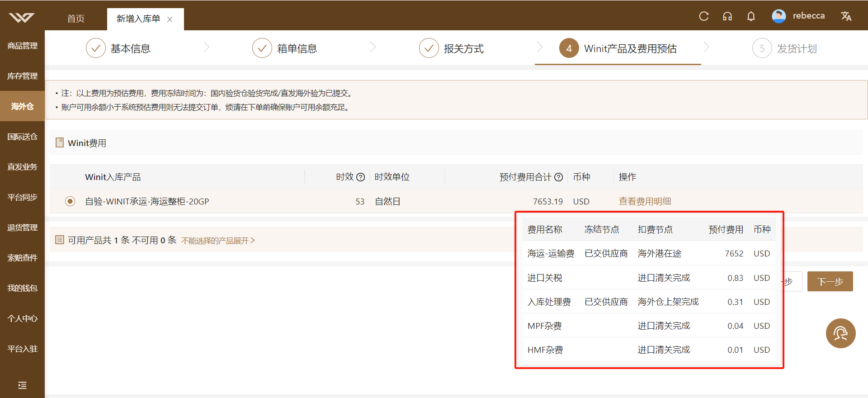The width and height of the screenshot is (868, 398).
Task: Click the 海外仓上架完成 deduction node
Action: pos(668,302)
